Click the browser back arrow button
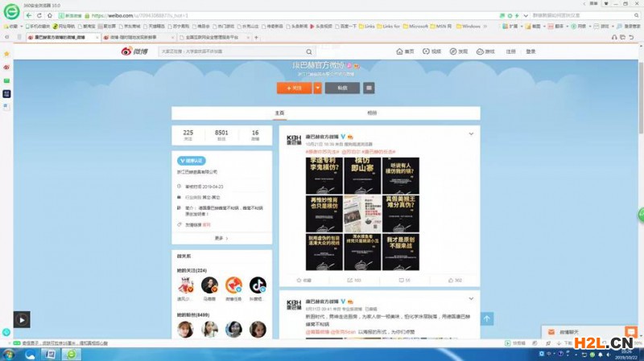Image resolution: width=644 pixels, height=361 pixels. point(30,15)
